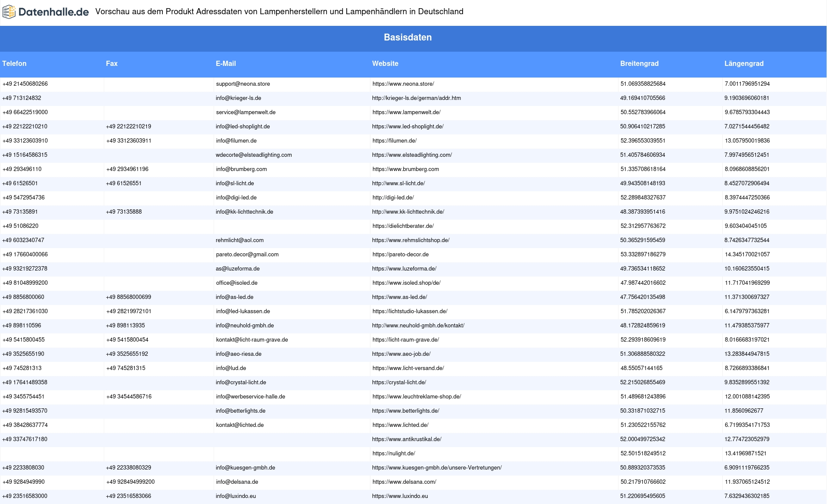Select info@werbeservice-halle.de email
The image size is (827, 504).
(x=251, y=397)
